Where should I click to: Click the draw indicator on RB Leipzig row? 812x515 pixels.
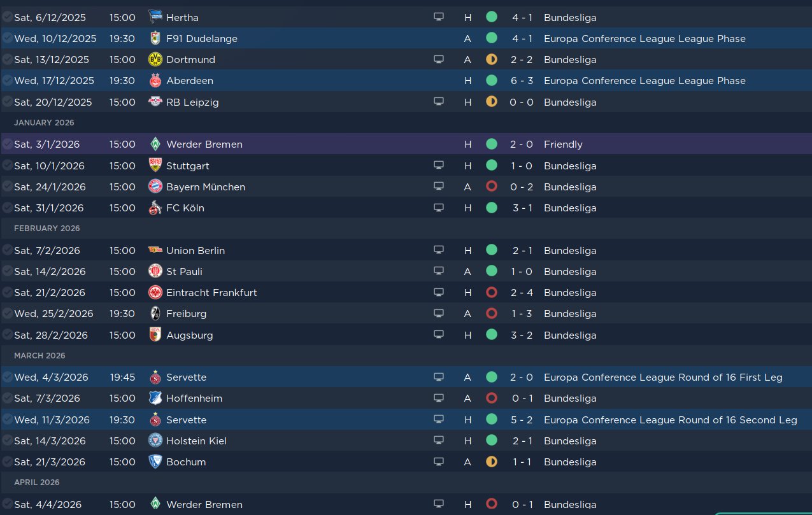tap(491, 102)
